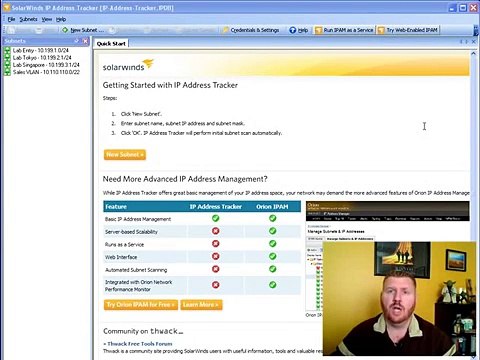Select Sales VLAN - 10.110.110.0/22 subnet
Image resolution: width=480 pixels, height=360 pixels.
[46, 72]
